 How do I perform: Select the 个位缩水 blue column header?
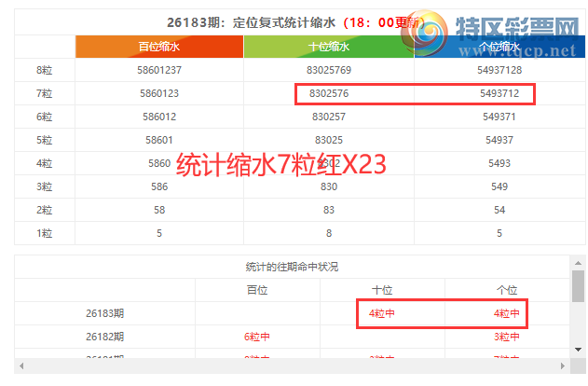tap(499, 47)
